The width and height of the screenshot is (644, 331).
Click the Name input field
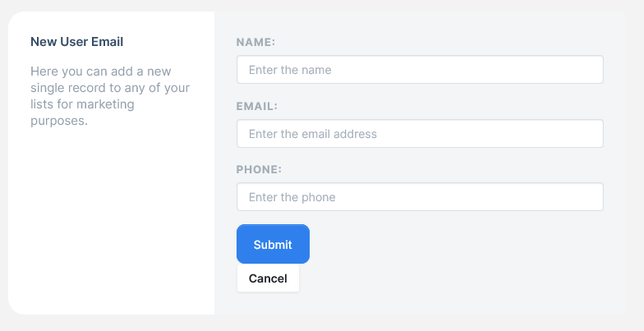click(420, 70)
